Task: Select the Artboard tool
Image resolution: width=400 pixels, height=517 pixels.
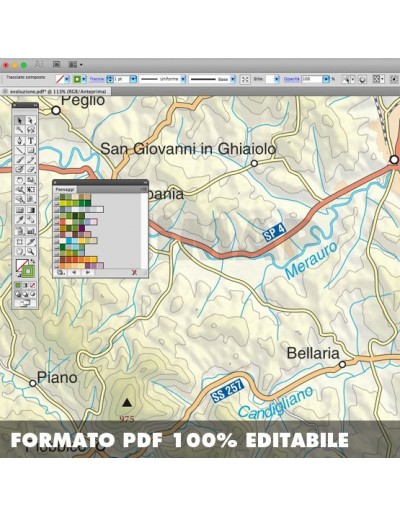Action: pyautogui.click(x=20, y=241)
